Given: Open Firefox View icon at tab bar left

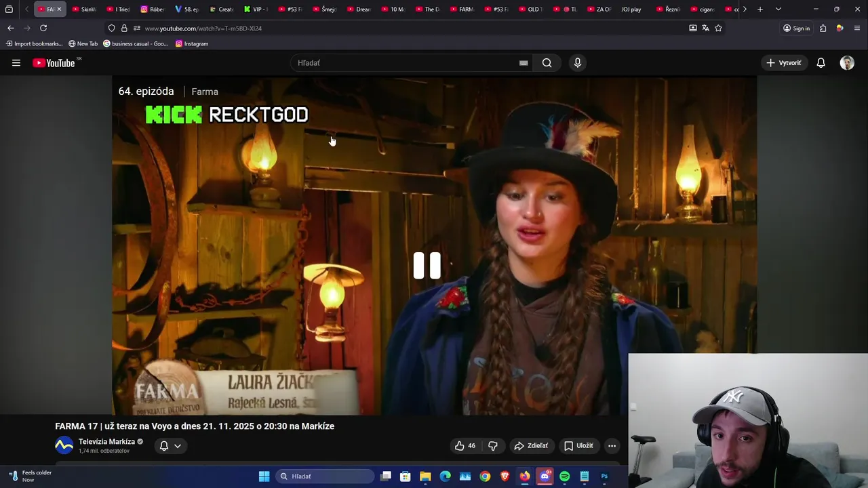Looking at the screenshot, I should pyautogui.click(x=9, y=9).
